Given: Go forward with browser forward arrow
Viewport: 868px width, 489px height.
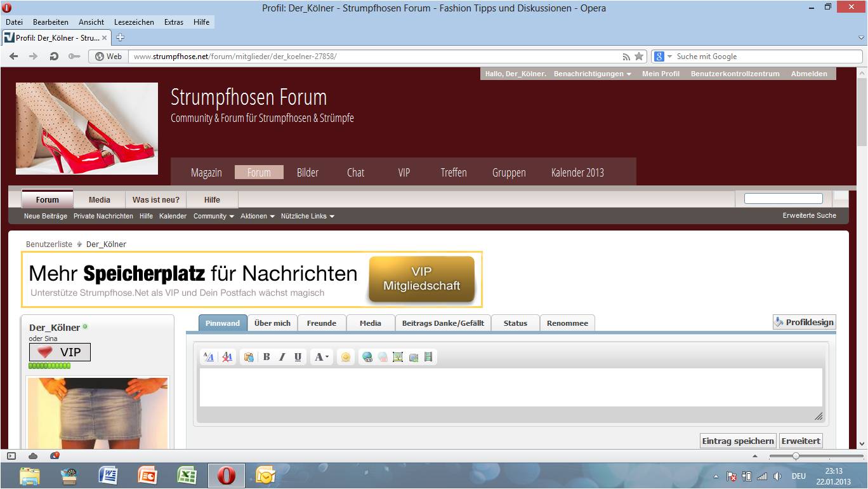Looking at the screenshot, I should point(33,56).
